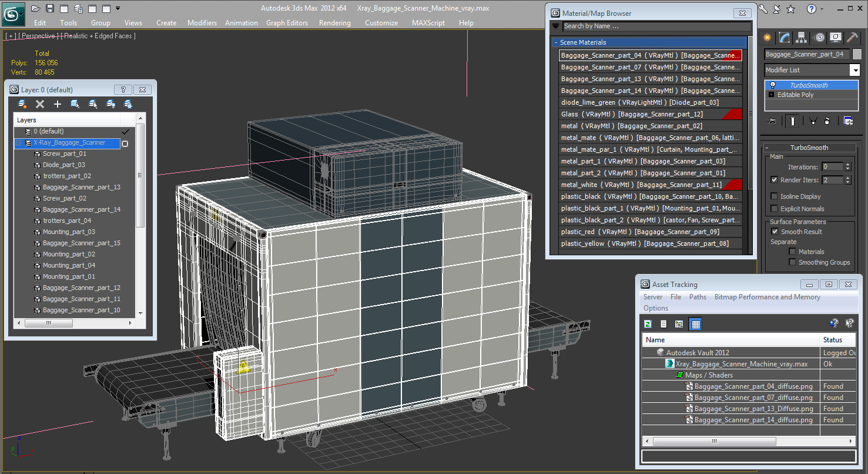
Task: Click the add selected objects plus icon
Action: point(58,104)
